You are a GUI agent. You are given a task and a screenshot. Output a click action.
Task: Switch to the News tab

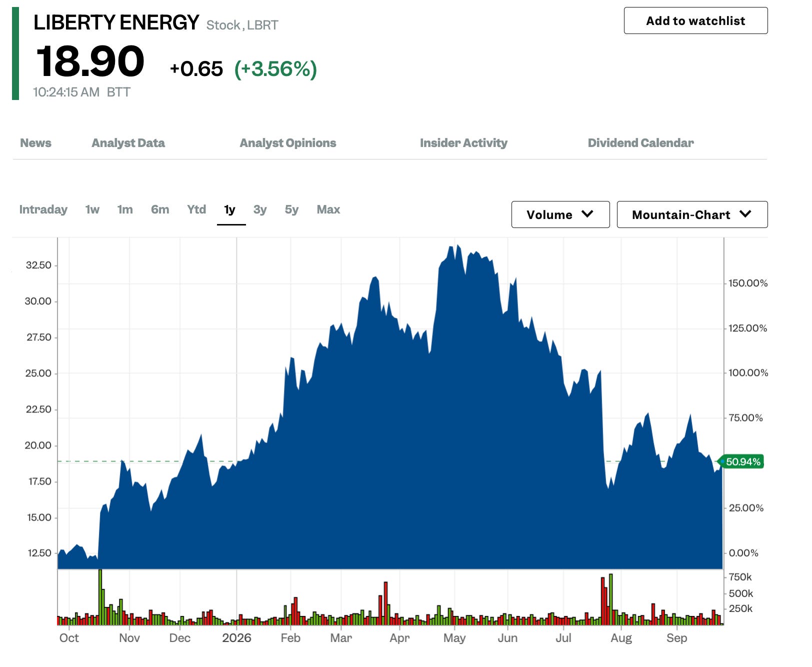coord(35,143)
